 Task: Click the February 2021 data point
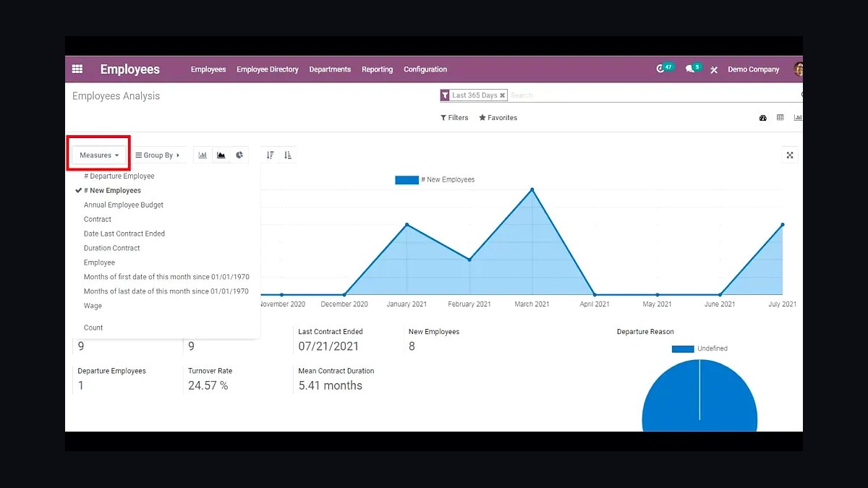469,260
